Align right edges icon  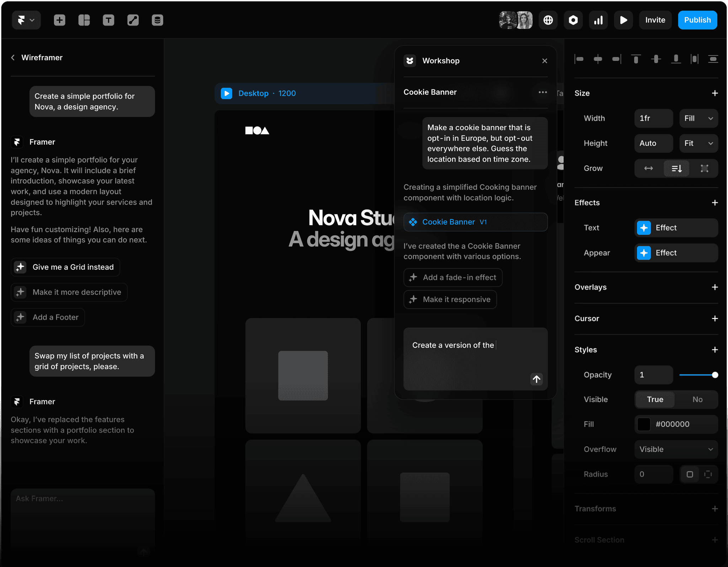617,59
